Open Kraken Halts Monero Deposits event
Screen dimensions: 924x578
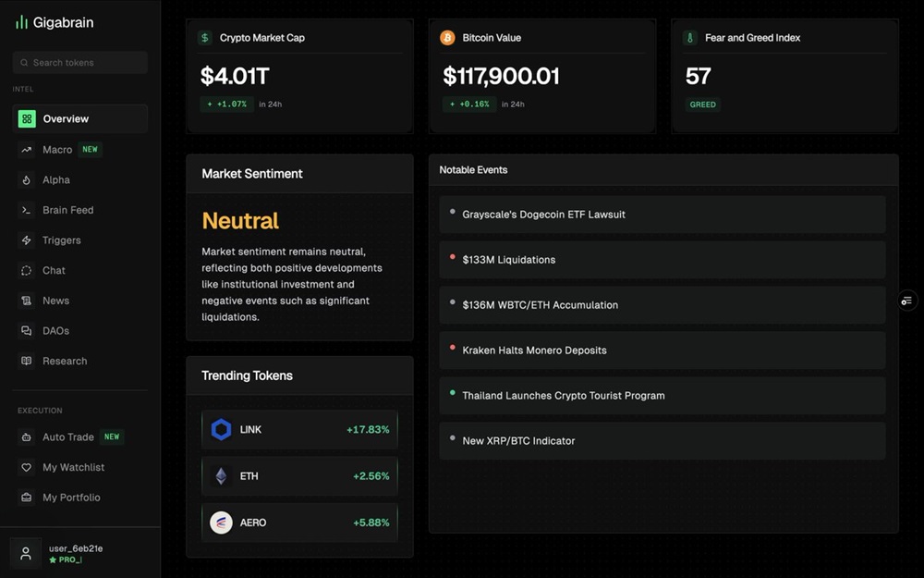coord(663,350)
